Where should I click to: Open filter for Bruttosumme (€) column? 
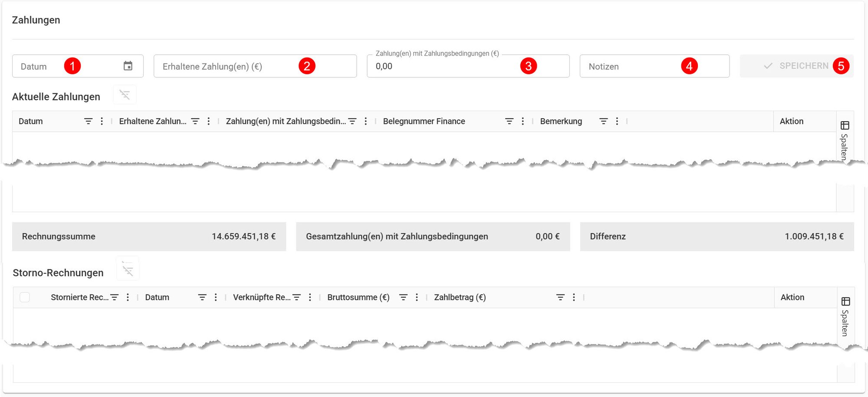(x=403, y=297)
